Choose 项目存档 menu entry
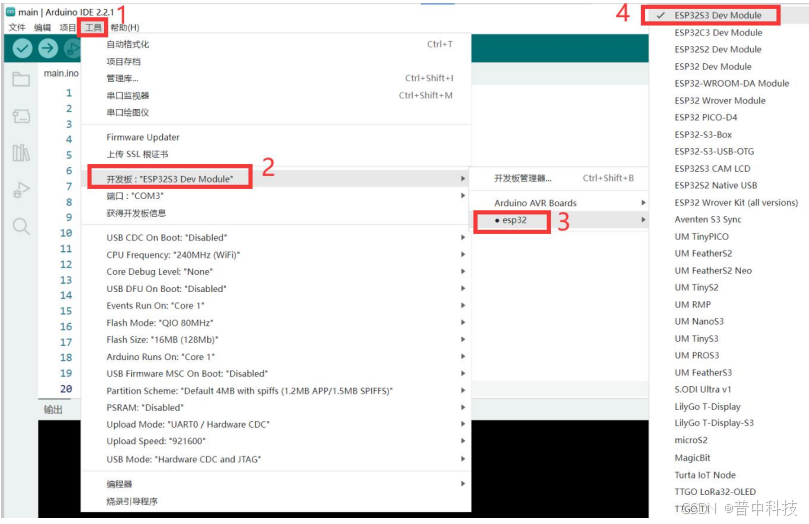This screenshot has width=809, height=524. point(276,61)
